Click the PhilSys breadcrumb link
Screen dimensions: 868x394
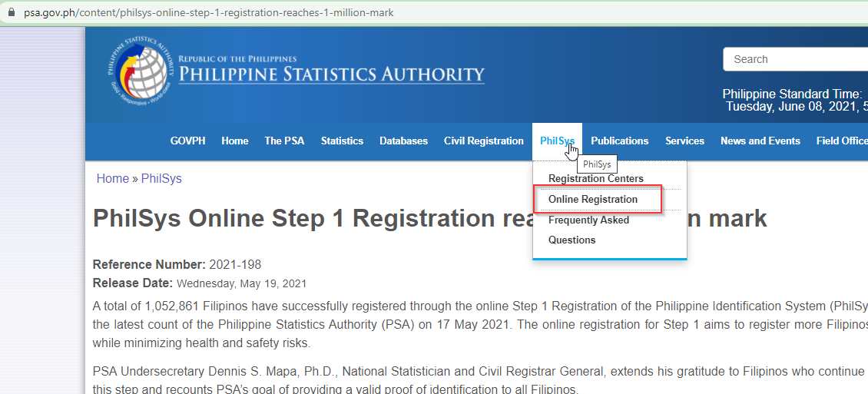coord(161,178)
